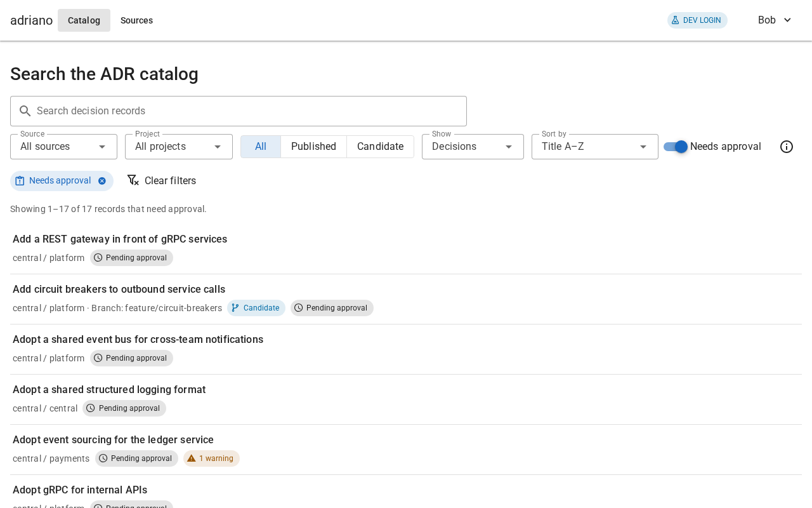Click the DEV LOGIN button
812x508 pixels.
click(697, 20)
